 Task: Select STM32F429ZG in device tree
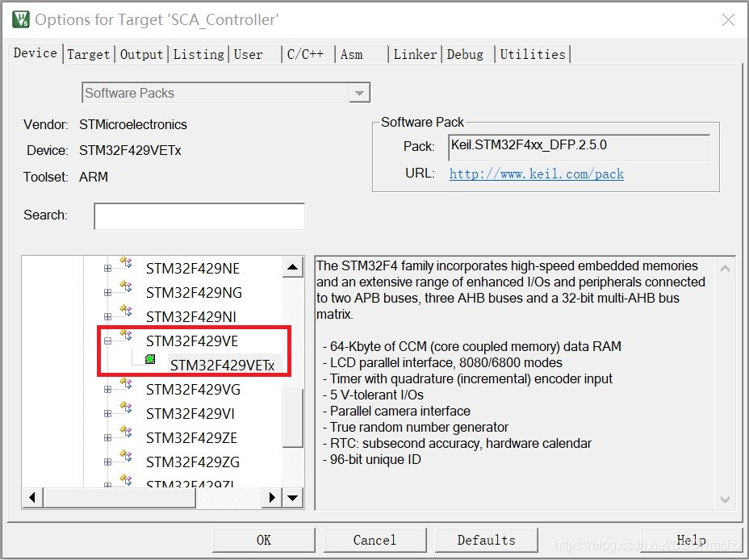click(x=193, y=462)
